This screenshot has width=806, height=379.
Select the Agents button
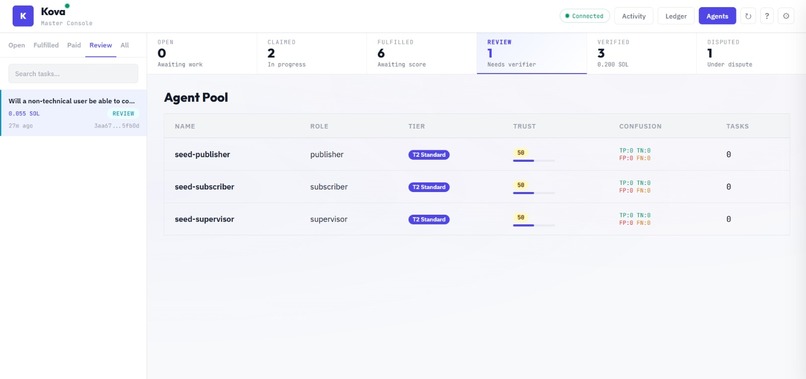coord(717,16)
